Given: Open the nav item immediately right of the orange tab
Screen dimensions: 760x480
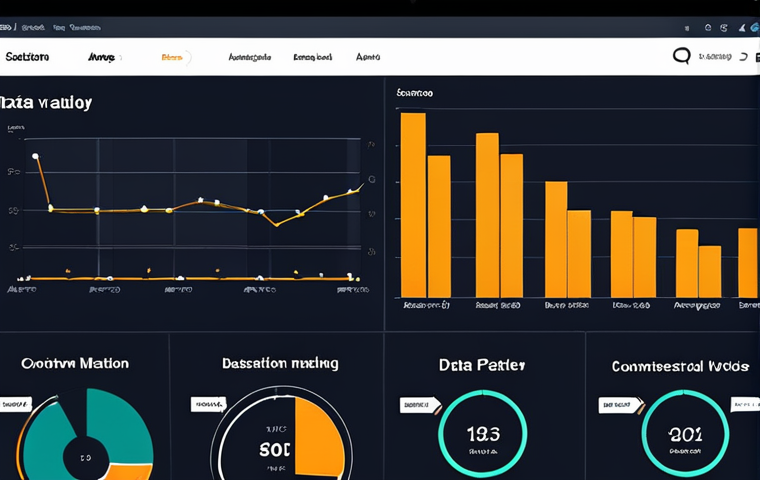Looking at the screenshot, I should 250,57.
